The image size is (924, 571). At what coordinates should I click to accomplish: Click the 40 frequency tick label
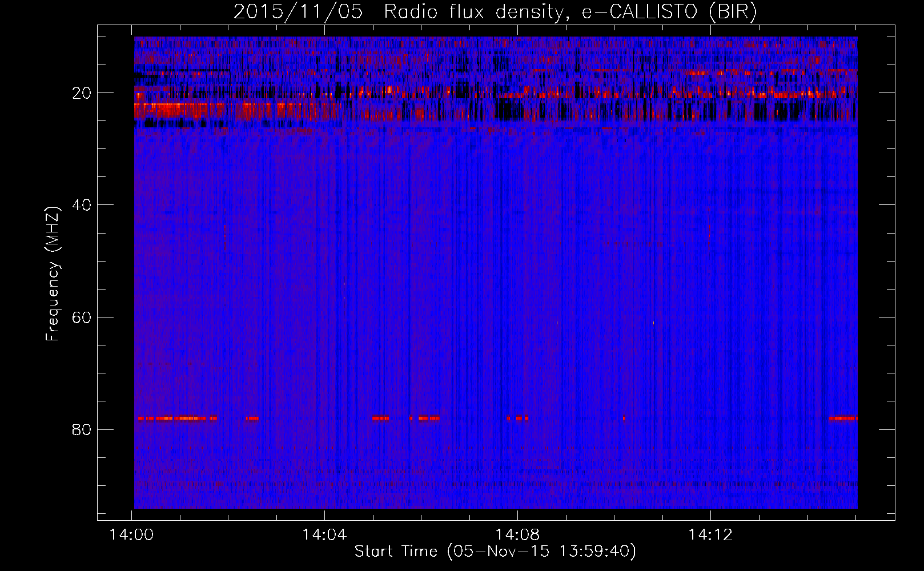(x=82, y=205)
